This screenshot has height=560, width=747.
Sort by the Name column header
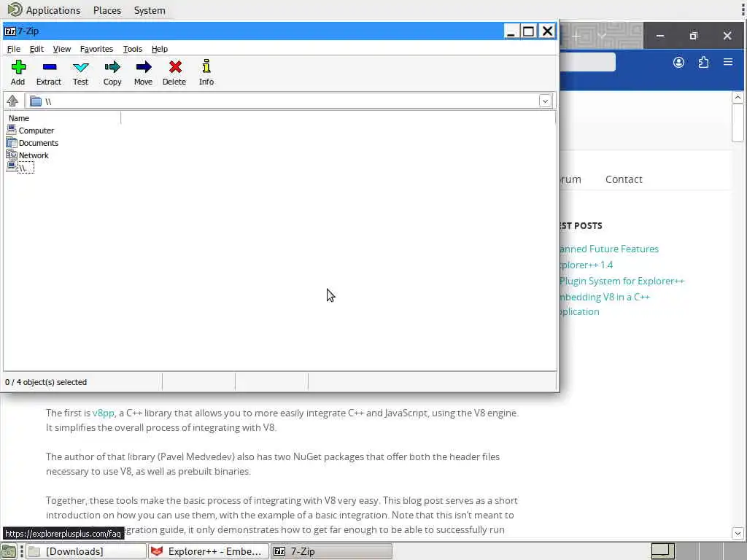pos(63,118)
